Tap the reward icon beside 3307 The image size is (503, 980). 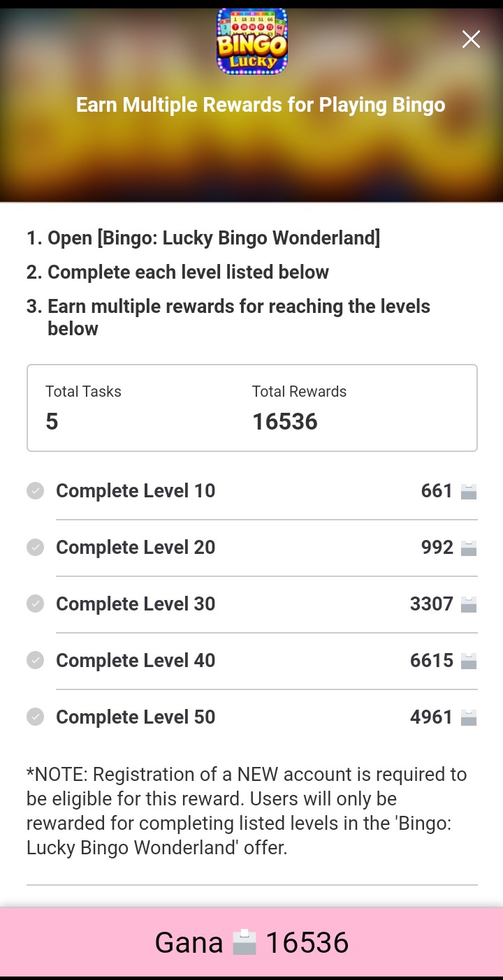click(x=469, y=605)
